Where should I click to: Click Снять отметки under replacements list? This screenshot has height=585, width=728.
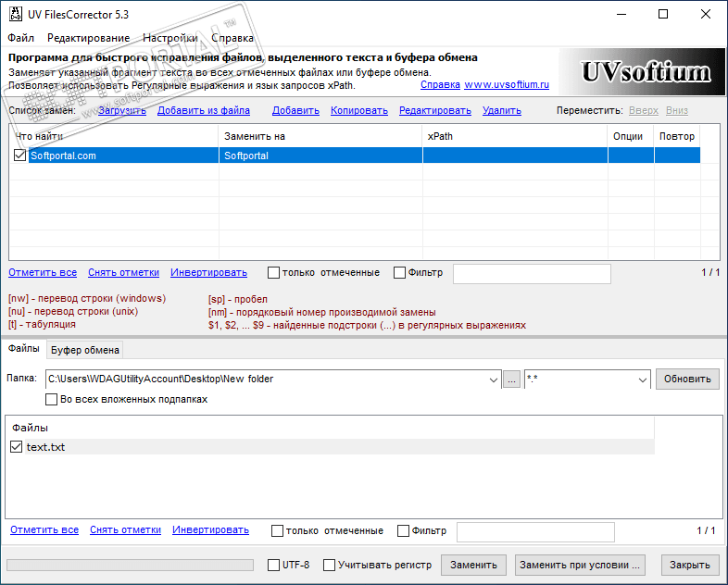click(123, 272)
